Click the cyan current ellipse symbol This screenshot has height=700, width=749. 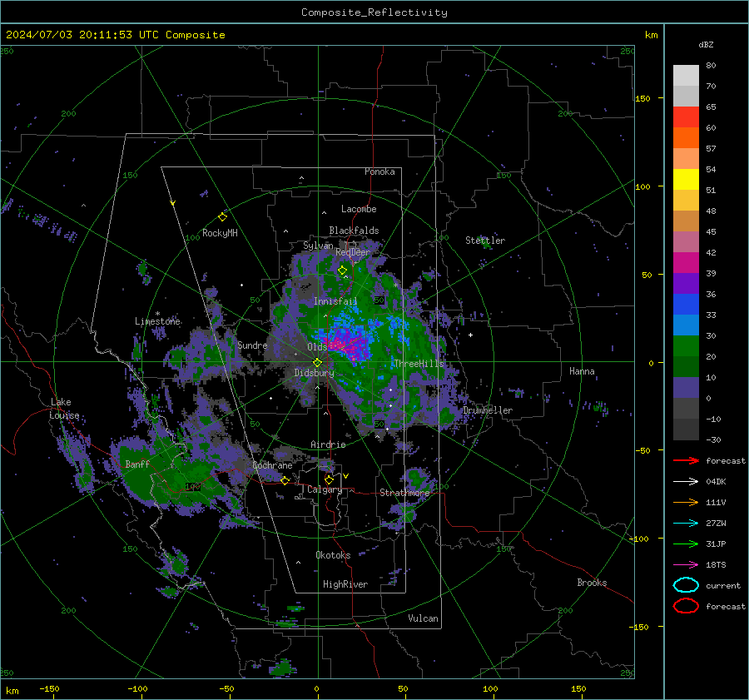[686, 585]
